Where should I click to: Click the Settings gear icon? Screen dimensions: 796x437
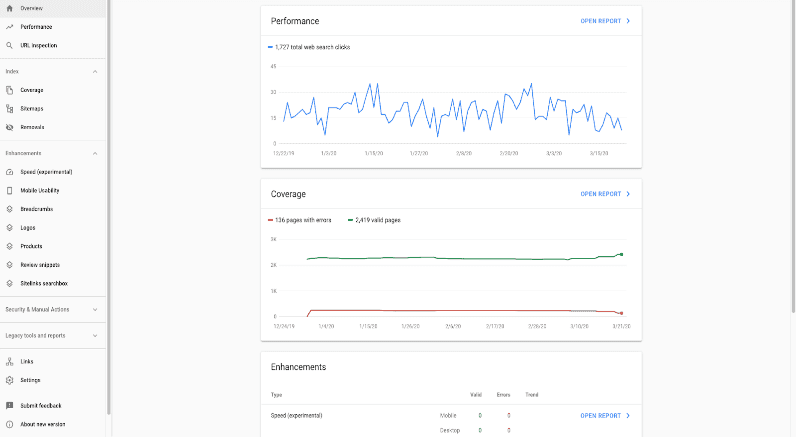(x=9, y=380)
